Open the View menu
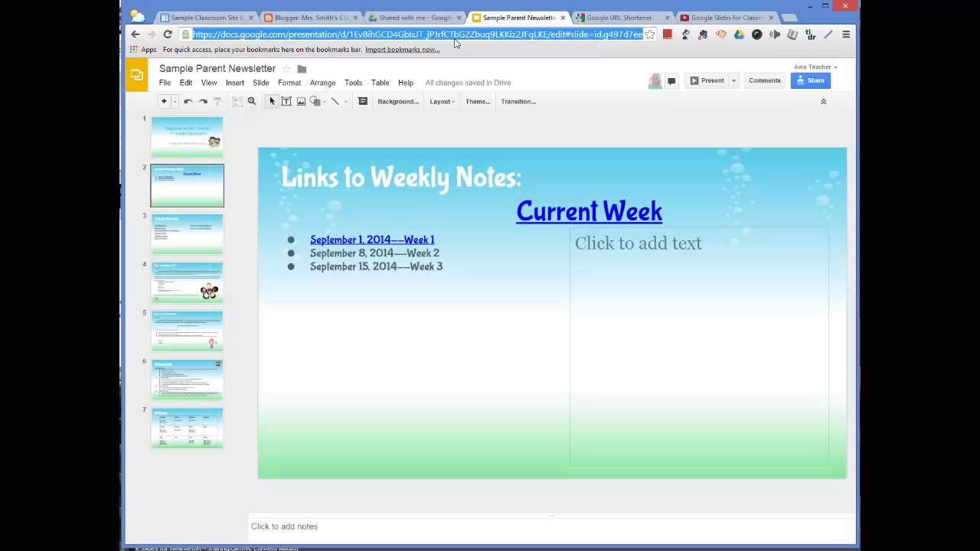 click(x=209, y=83)
